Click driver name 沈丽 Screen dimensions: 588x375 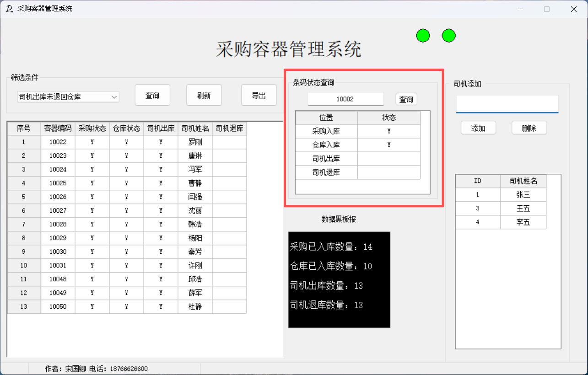point(195,211)
